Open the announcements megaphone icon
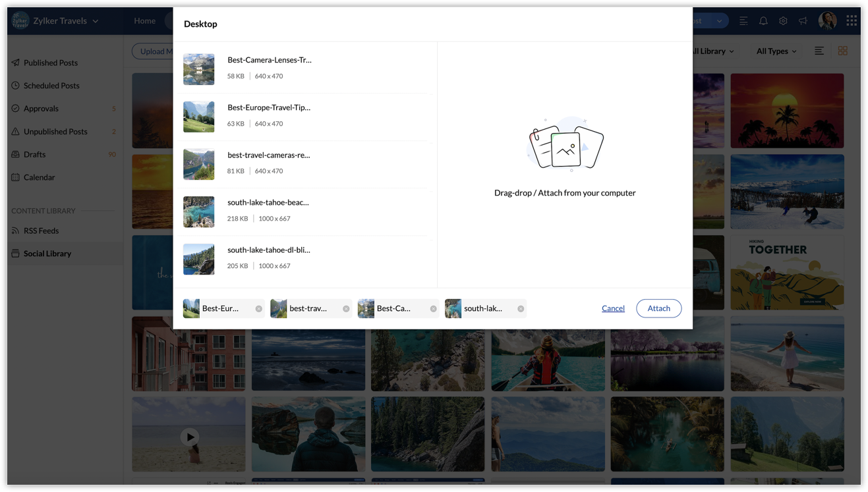Viewport: 868px width, 492px height. 803,21
